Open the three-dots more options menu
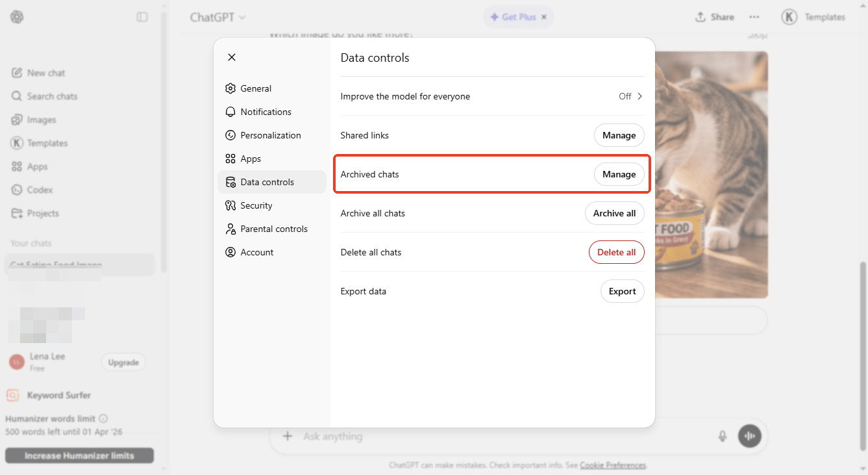 (x=754, y=17)
